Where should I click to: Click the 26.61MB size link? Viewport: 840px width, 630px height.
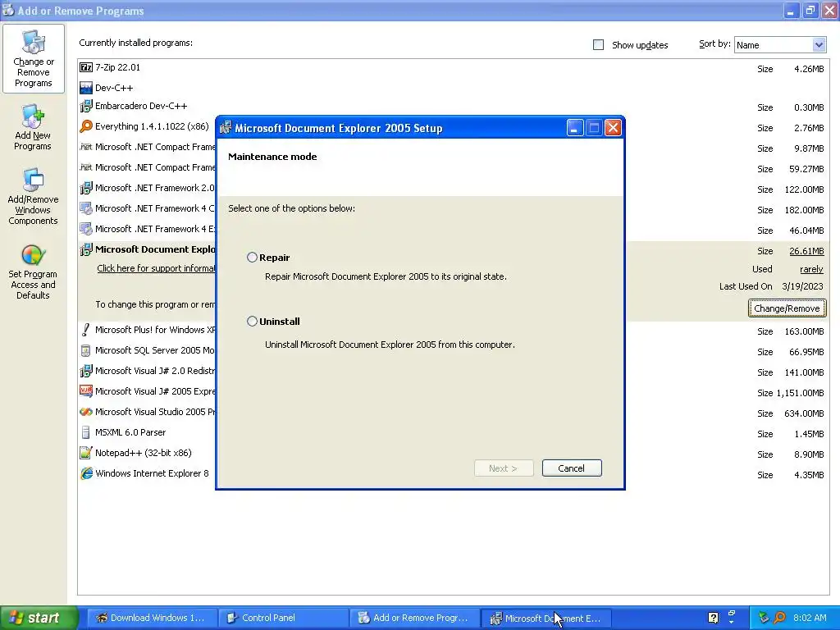[806, 251]
